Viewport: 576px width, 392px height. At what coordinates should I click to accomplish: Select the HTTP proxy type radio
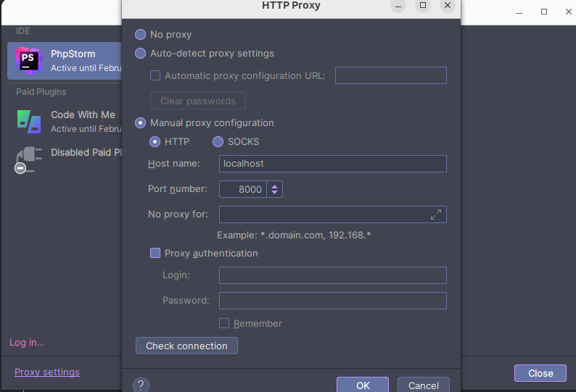[x=155, y=142]
